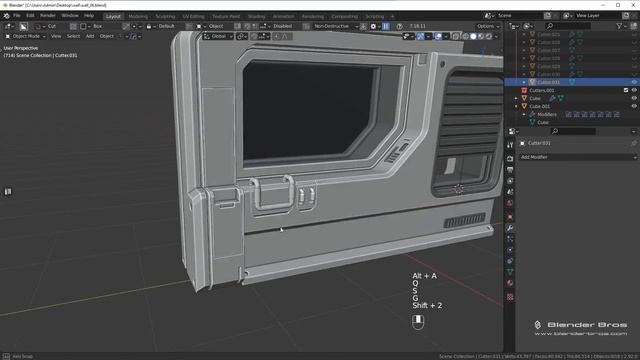Open the Render properties tab icon
This screenshot has width=640, height=360.
(510, 158)
